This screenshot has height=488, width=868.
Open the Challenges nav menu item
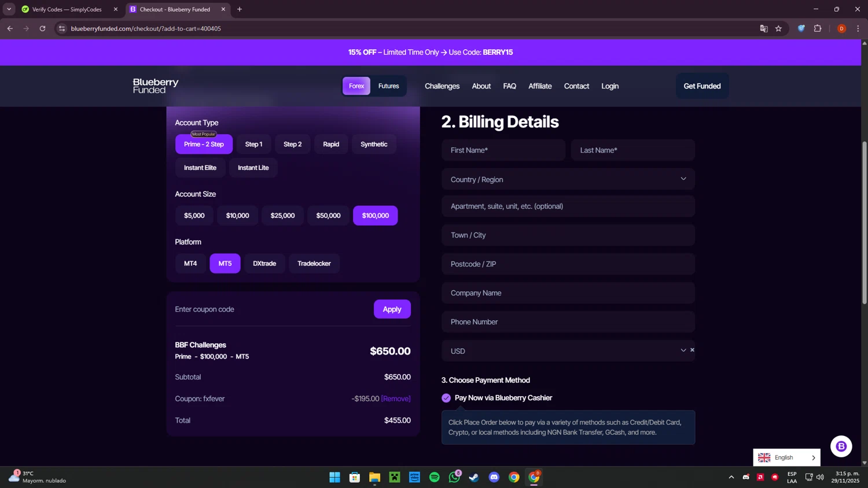point(442,86)
